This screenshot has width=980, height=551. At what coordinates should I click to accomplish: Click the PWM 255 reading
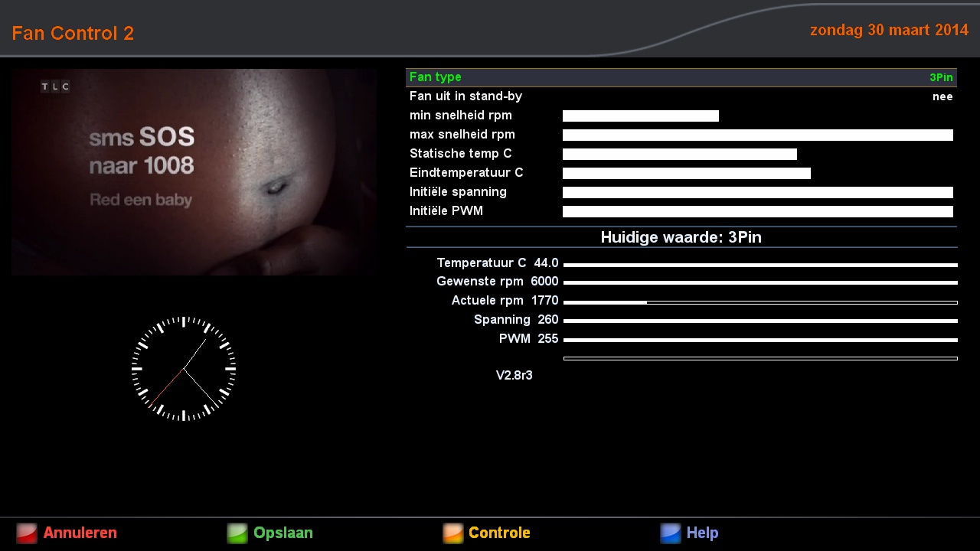tap(529, 339)
